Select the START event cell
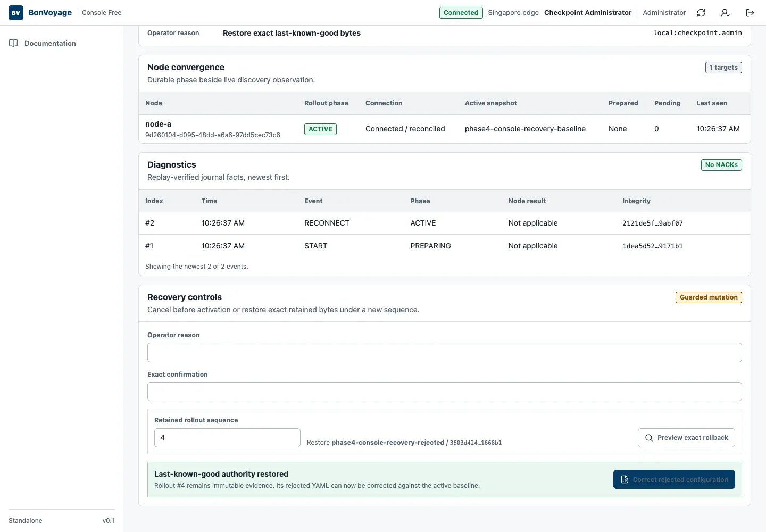 [316, 246]
